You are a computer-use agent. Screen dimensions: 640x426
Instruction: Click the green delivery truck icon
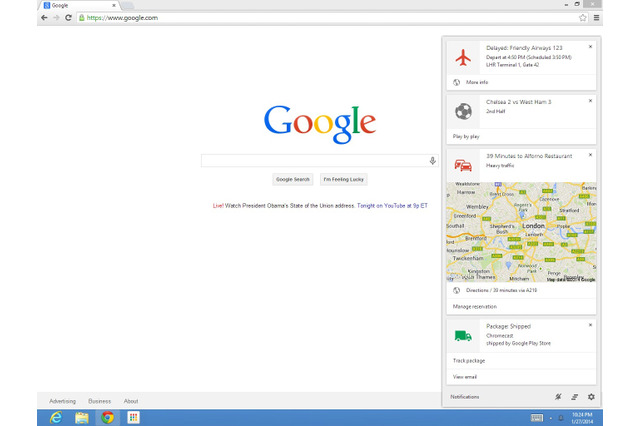[x=463, y=335]
